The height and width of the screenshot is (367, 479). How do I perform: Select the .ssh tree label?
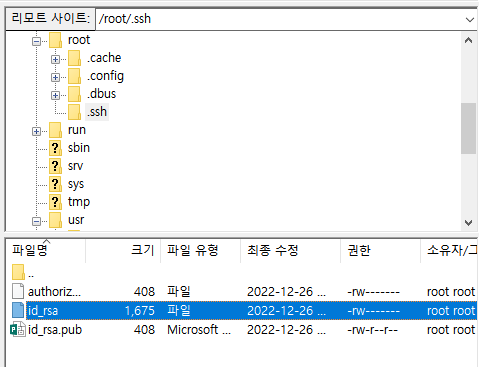[x=97, y=112]
